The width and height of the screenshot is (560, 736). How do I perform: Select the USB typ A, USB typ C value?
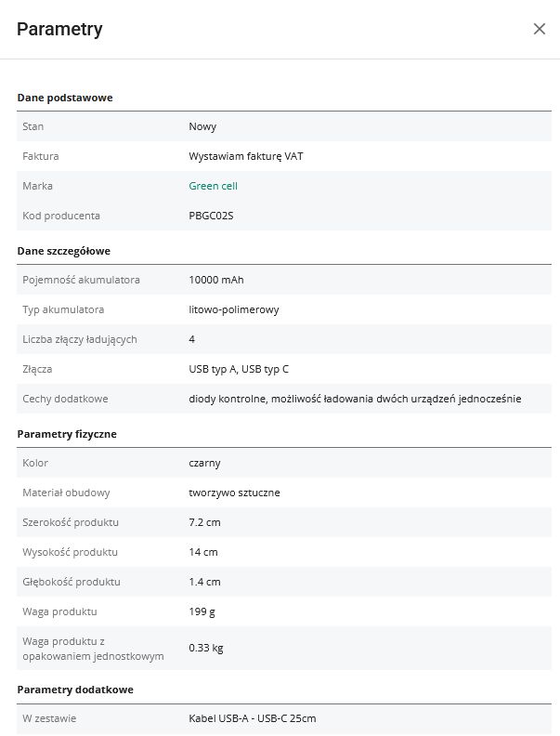tap(239, 369)
